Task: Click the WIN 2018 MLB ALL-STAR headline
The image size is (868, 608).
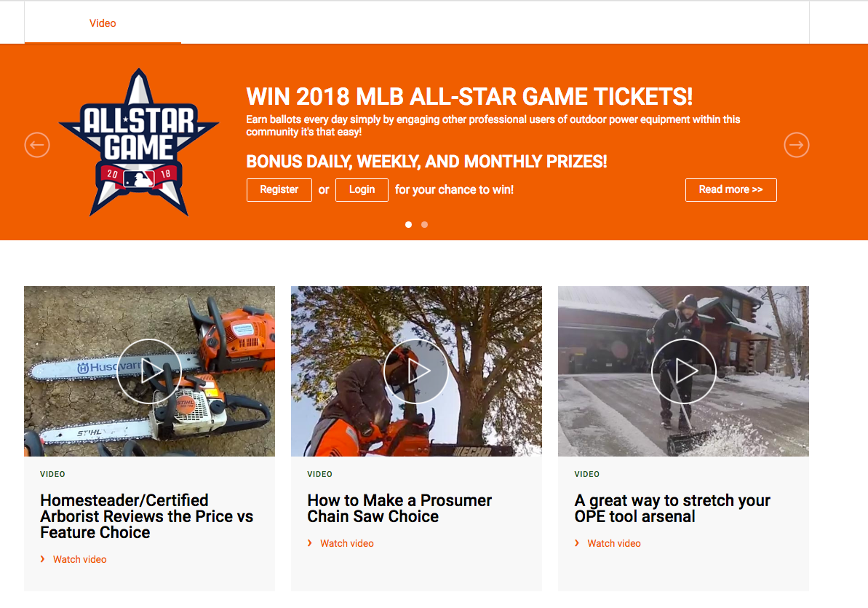Action: [469, 96]
